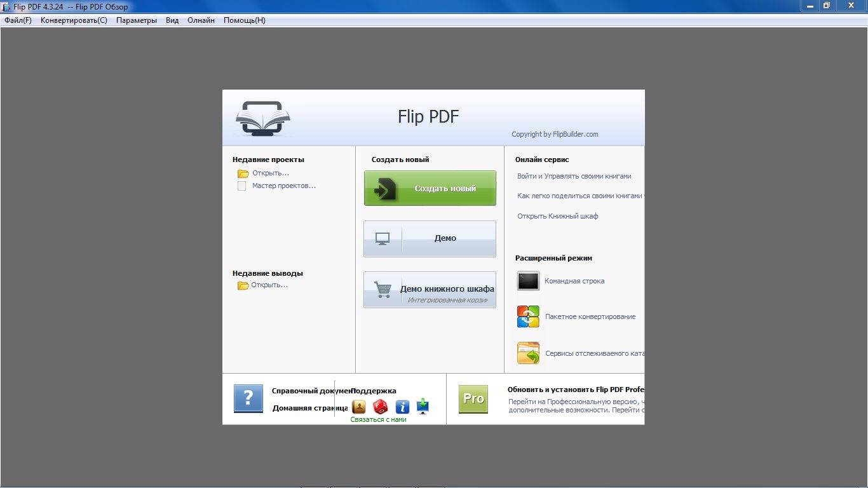Open the red FAQ cube icon
The height and width of the screenshot is (488, 868).
click(x=380, y=407)
